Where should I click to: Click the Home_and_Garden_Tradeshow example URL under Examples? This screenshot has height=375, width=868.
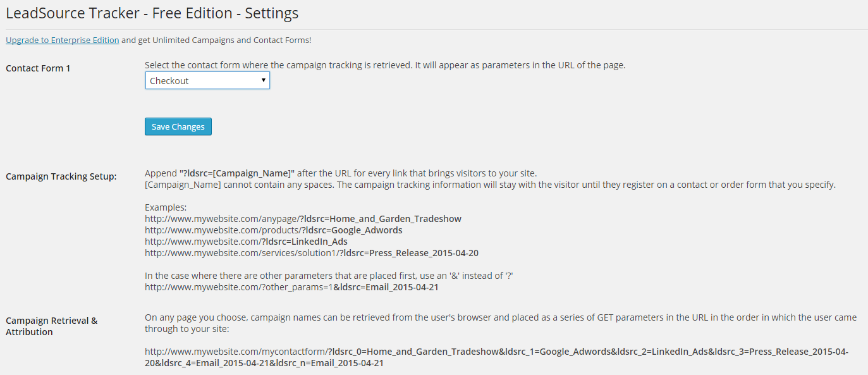point(303,219)
